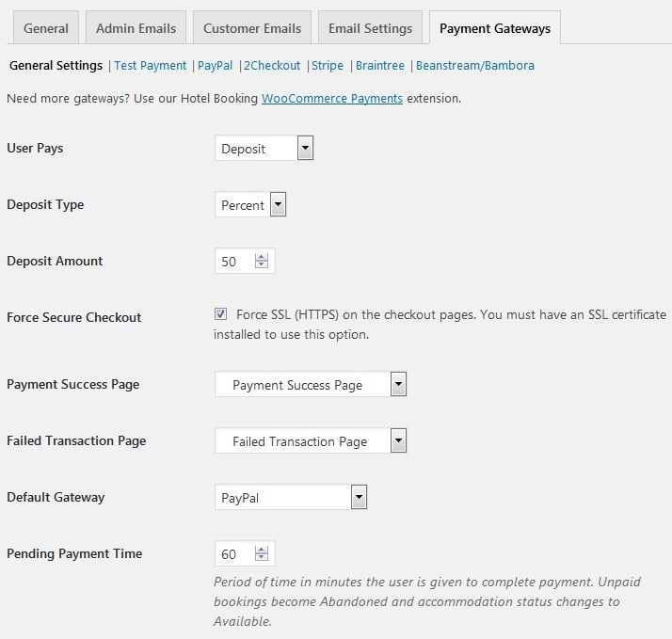Click the Pending Payment Time stepper arrows
Viewport: 672px width, 639px height.
point(262,554)
